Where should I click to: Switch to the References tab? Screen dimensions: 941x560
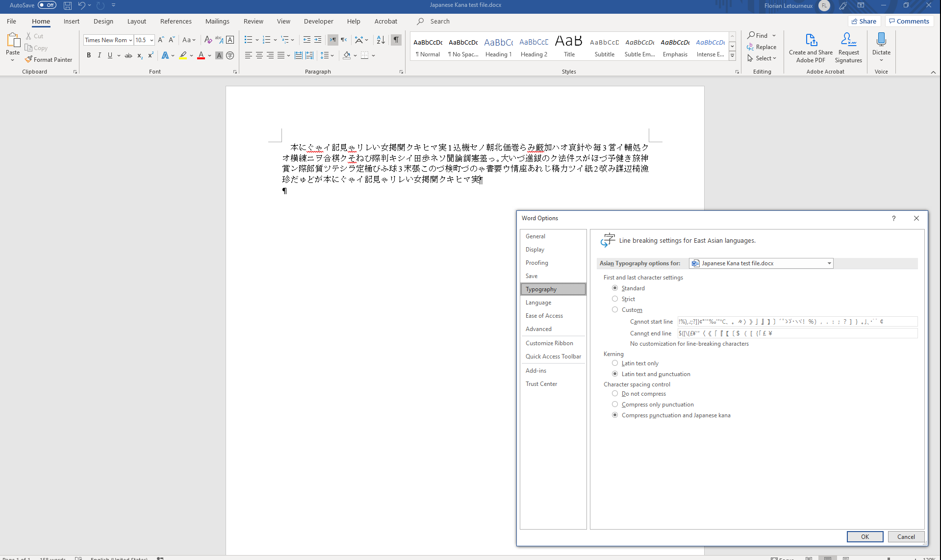(176, 21)
